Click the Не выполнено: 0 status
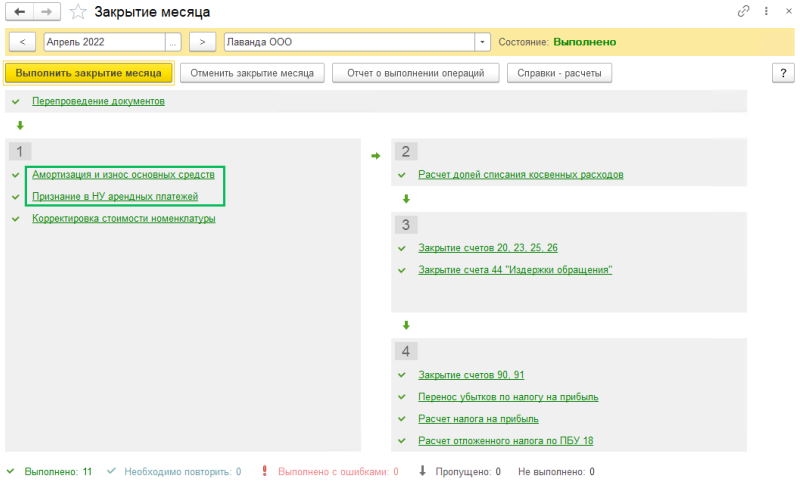 point(556,472)
